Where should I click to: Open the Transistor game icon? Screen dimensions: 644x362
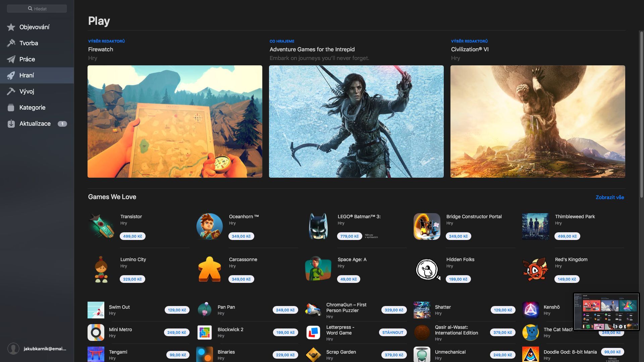point(101,226)
